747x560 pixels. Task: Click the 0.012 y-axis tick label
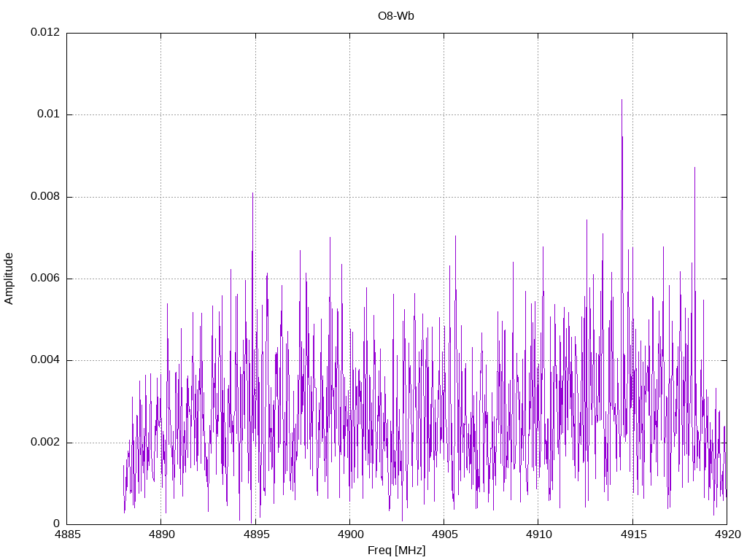(45, 32)
